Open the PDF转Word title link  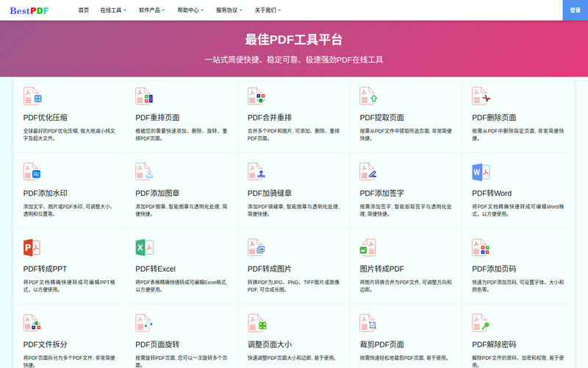(492, 194)
